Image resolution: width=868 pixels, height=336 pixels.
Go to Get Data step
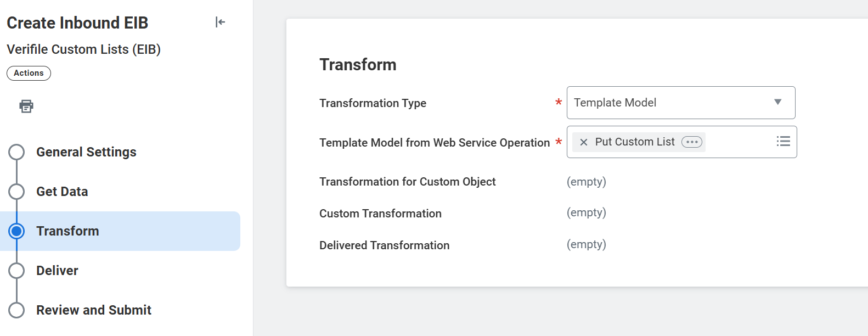tap(62, 192)
